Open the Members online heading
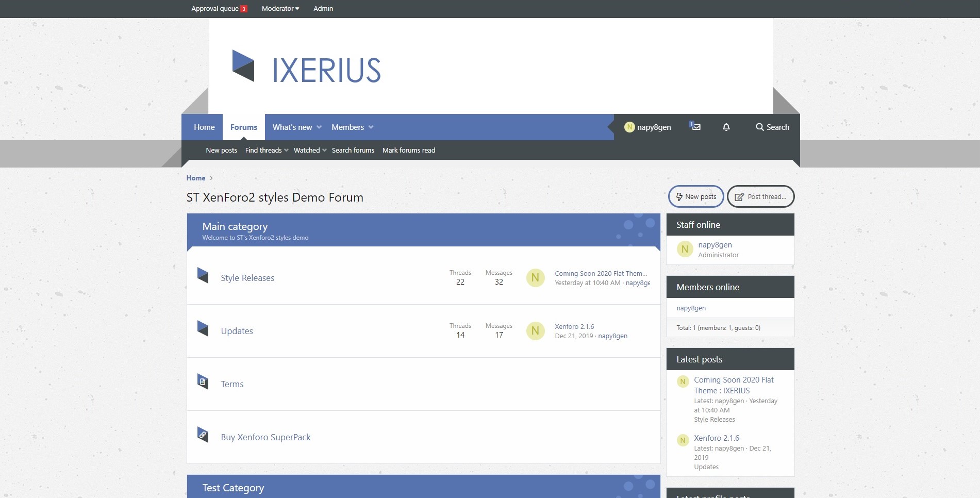Viewport: 980px width, 498px height. [708, 287]
